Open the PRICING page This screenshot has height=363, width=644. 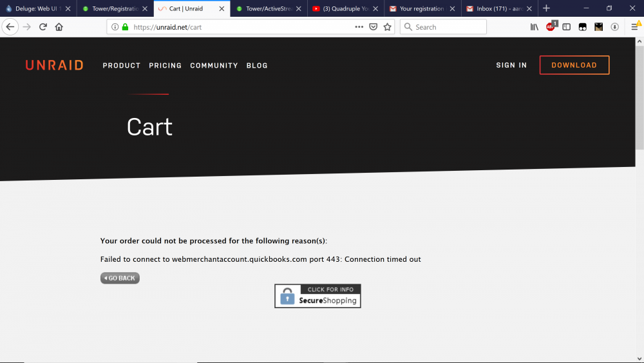pos(165,65)
